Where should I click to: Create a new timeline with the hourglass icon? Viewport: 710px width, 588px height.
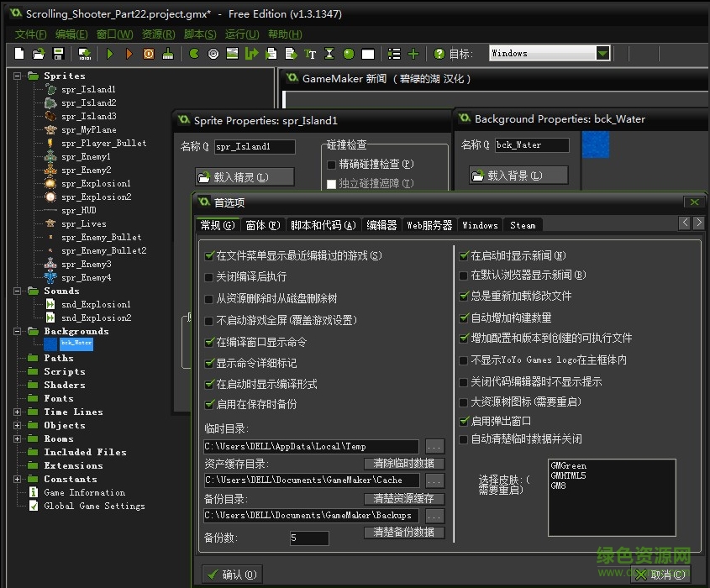pyautogui.click(x=329, y=53)
